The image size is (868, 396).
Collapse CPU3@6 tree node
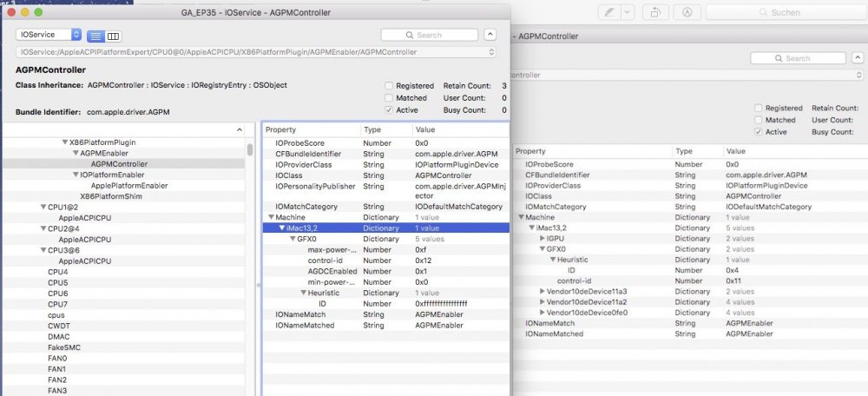point(43,250)
